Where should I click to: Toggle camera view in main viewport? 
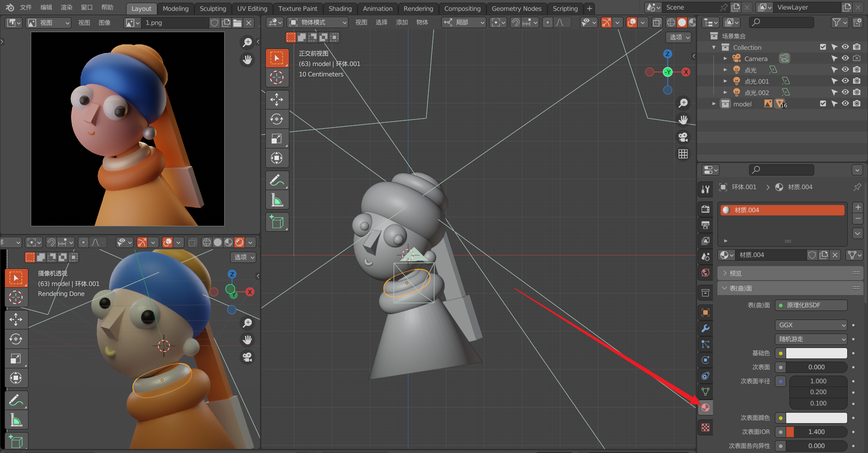coord(683,137)
